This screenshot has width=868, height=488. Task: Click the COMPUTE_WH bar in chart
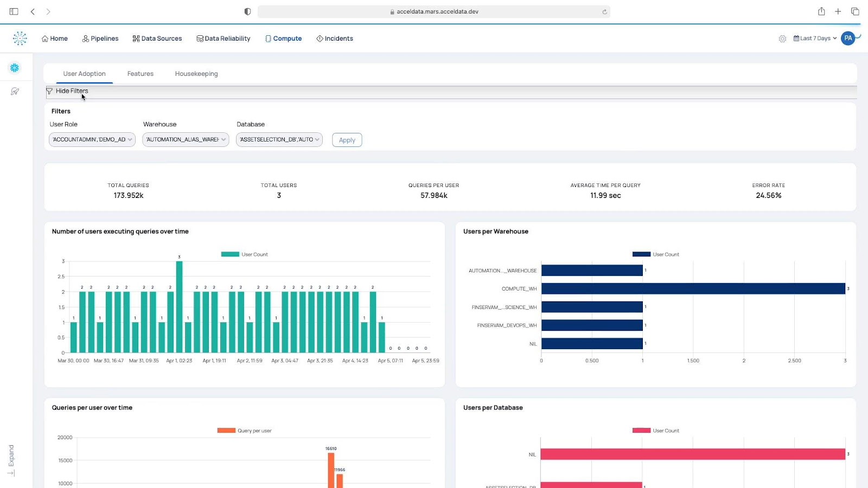pos(693,288)
